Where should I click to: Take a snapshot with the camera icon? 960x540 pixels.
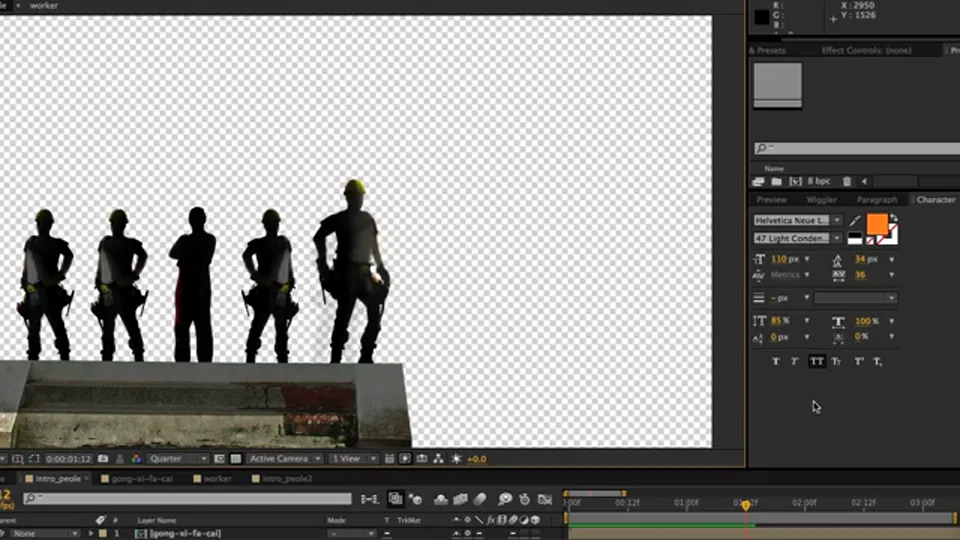(x=103, y=459)
